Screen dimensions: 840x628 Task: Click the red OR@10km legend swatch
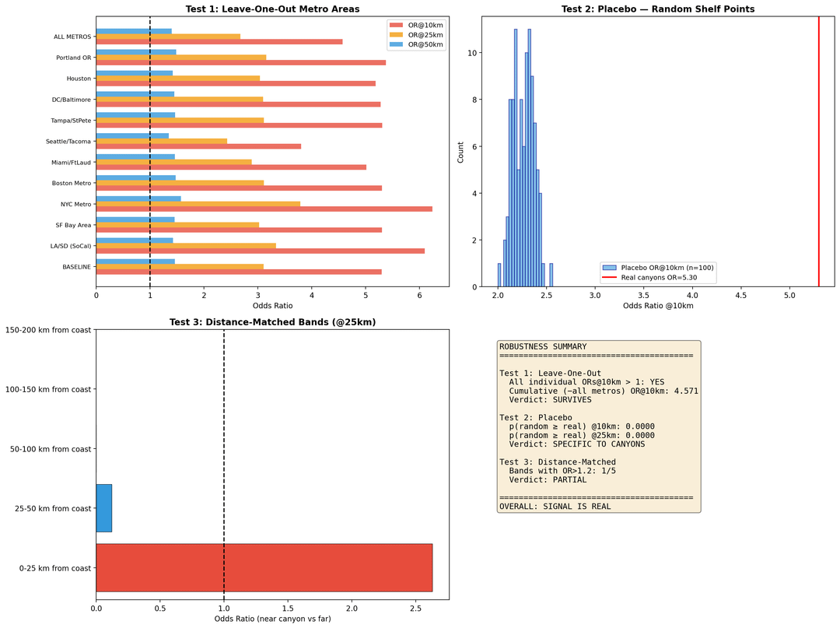(x=396, y=25)
